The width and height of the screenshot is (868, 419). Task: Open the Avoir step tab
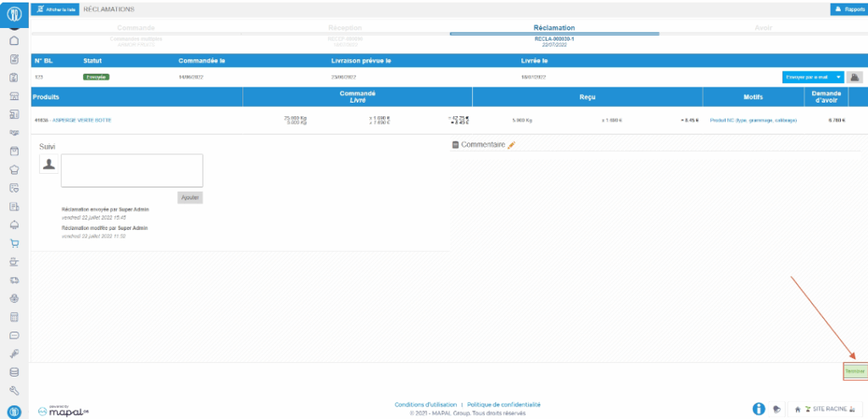coord(763,28)
